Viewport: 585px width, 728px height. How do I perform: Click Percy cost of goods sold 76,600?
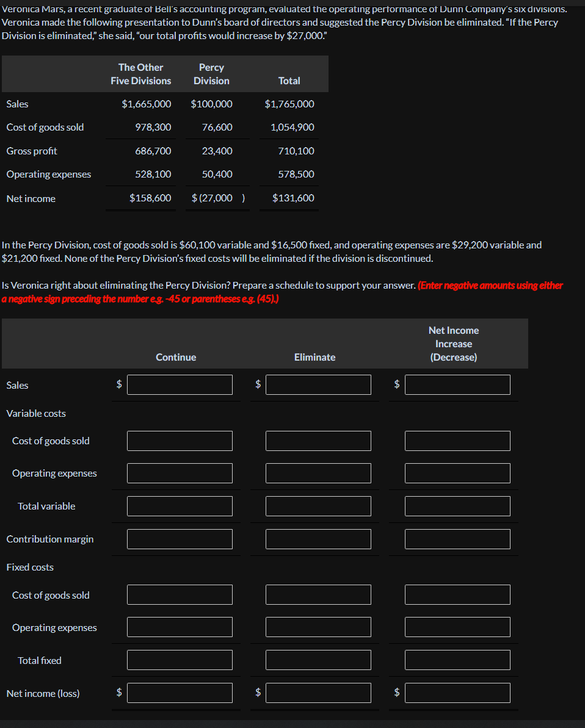pyautogui.click(x=217, y=127)
